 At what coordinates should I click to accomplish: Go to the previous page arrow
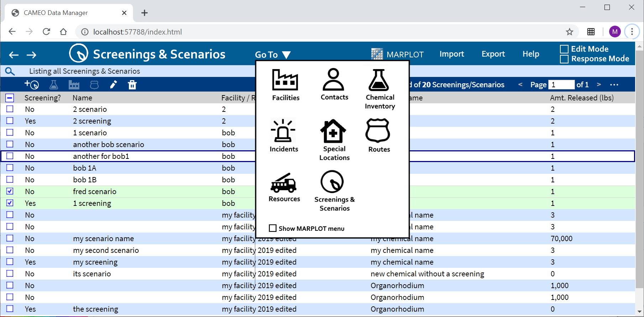coord(520,84)
